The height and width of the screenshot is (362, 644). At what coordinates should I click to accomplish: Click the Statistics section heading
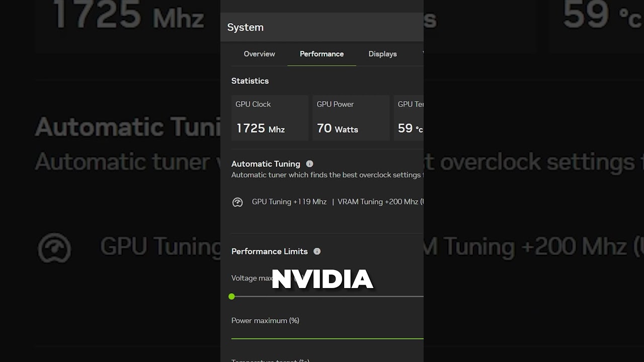pos(250,80)
